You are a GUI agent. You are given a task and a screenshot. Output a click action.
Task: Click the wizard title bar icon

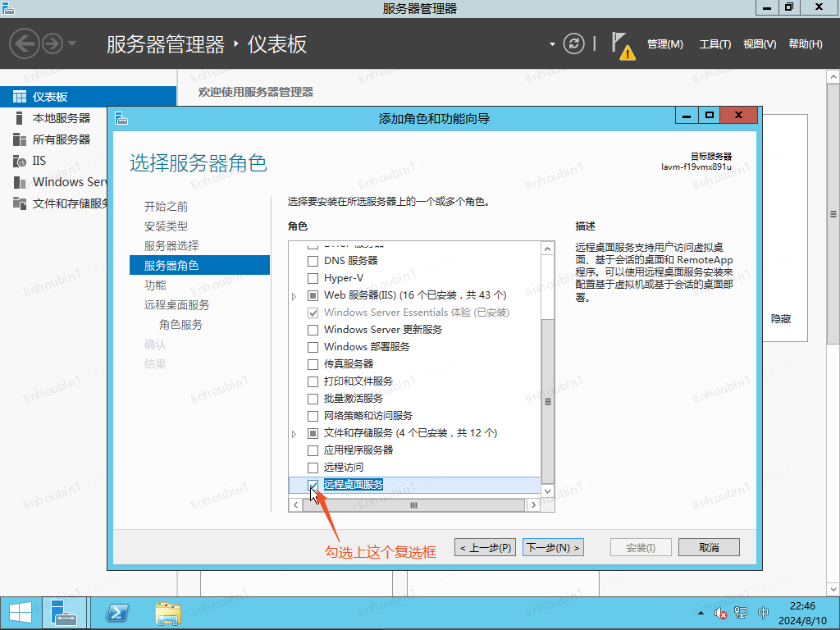[x=121, y=118]
